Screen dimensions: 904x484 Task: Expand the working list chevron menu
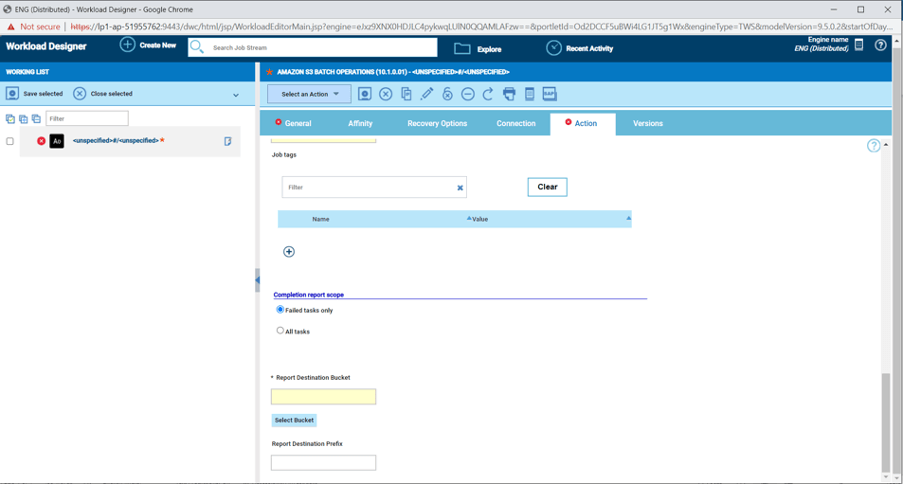[236, 95]
